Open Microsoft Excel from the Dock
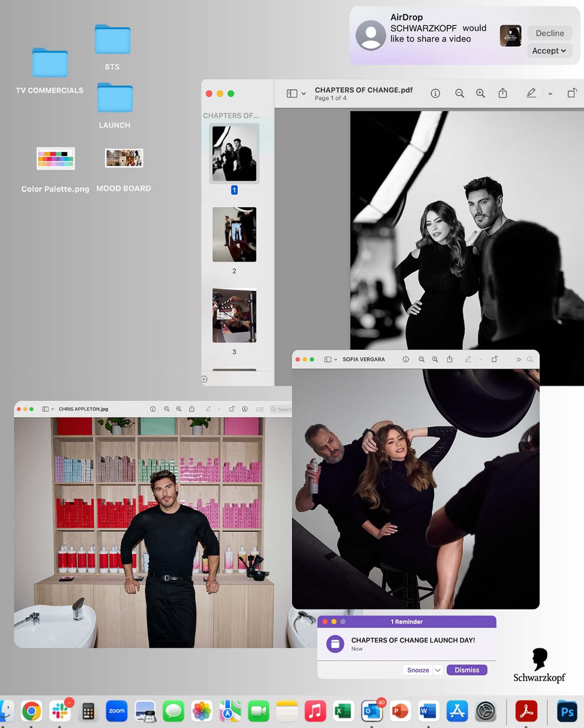The height and width of the screenshot is (728, 584). (344, 711)
